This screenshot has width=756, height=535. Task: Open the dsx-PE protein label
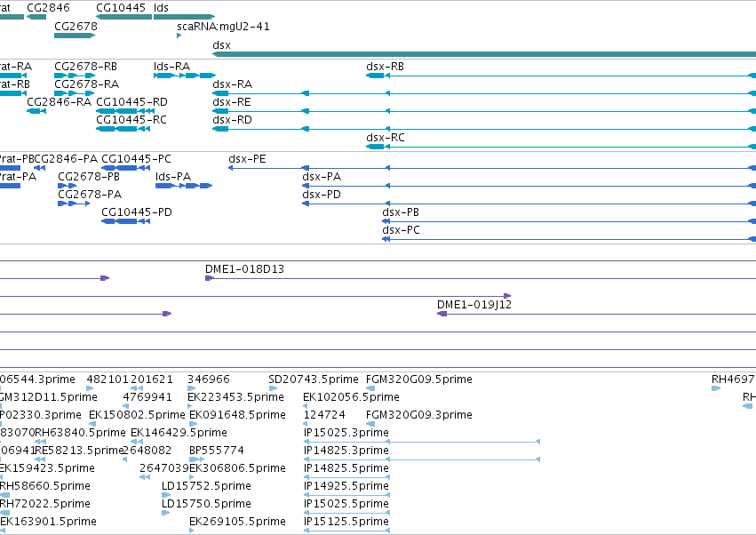click(247, 159)
